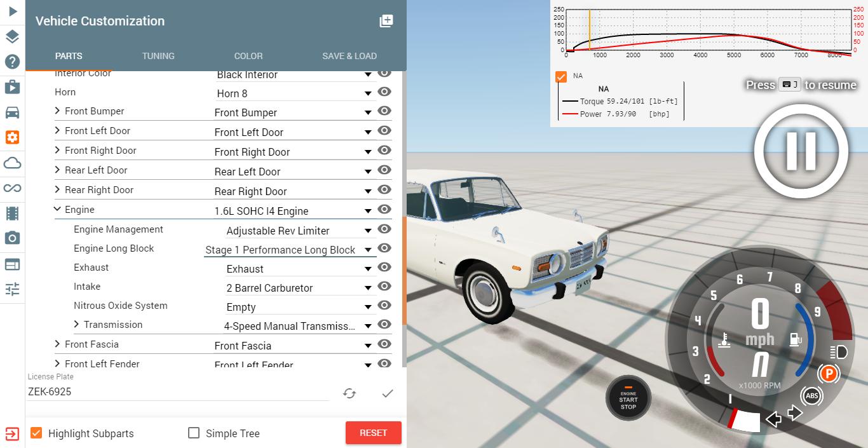Expand the Front Right Door tree node
The image size is (868, 448).
point(58,151)
